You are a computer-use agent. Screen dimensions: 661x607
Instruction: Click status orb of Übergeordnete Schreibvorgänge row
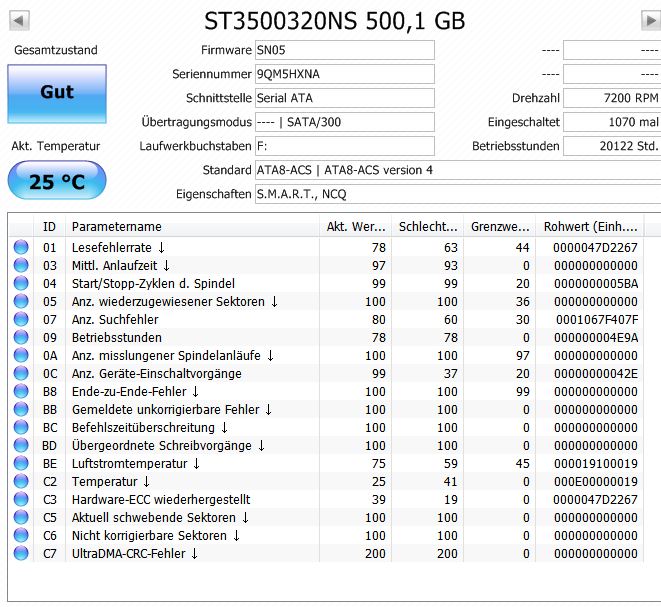click(x=21, y=445)
